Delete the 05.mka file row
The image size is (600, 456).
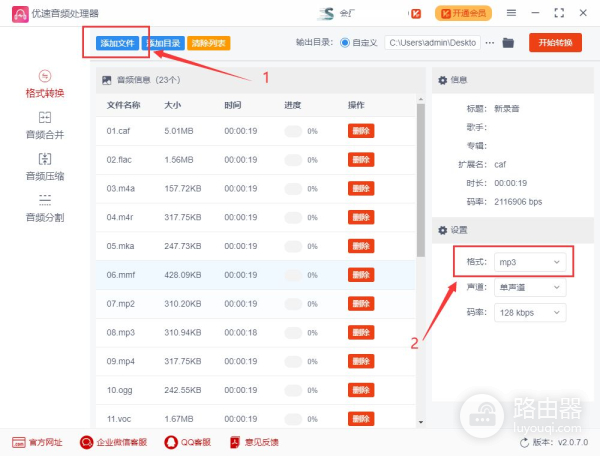[361, 246]
